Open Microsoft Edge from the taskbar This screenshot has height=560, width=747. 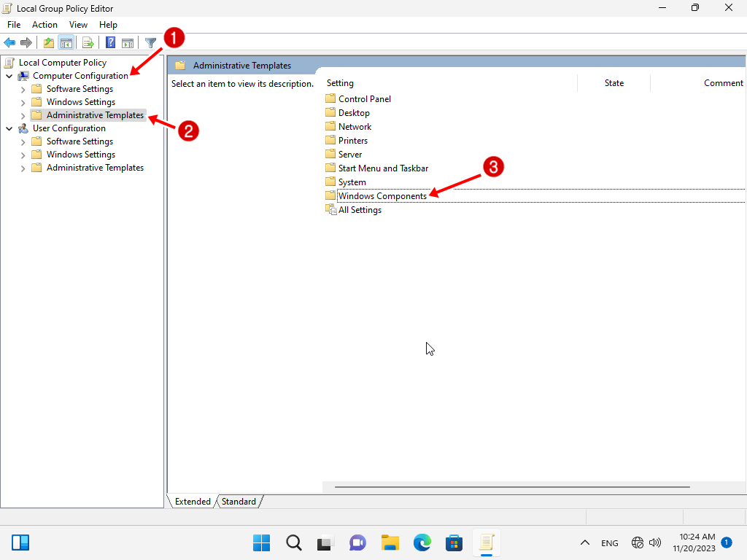pos(422,542)
